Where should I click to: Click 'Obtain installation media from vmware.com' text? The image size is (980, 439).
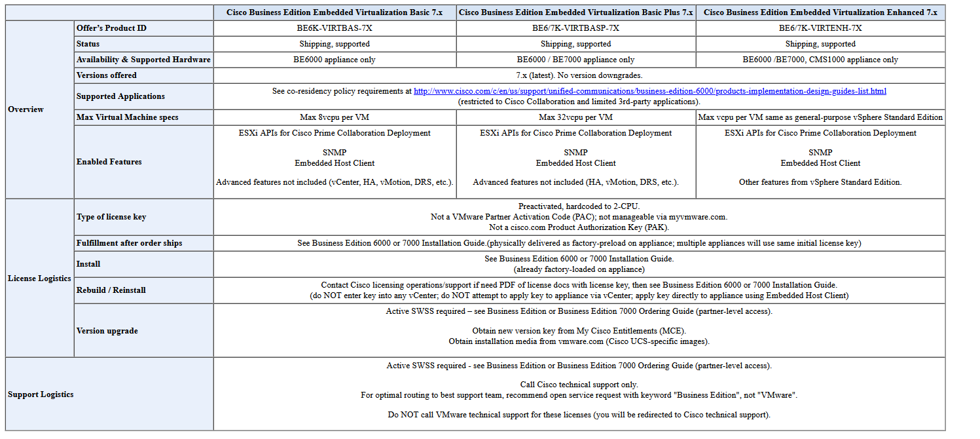click(x=579, y=341)
